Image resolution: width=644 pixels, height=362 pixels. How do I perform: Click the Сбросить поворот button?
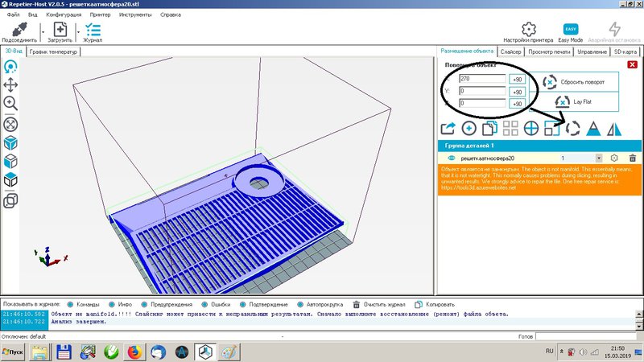click(x=580, y=83)
